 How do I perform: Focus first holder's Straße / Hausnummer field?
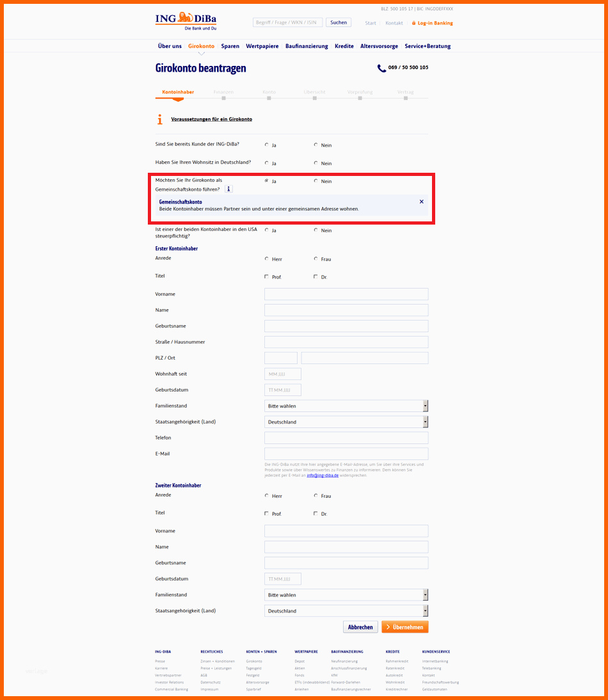[x=346, y=342]
